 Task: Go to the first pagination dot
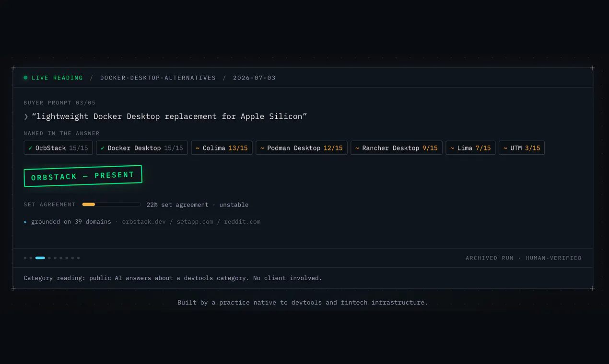point(25,258)
